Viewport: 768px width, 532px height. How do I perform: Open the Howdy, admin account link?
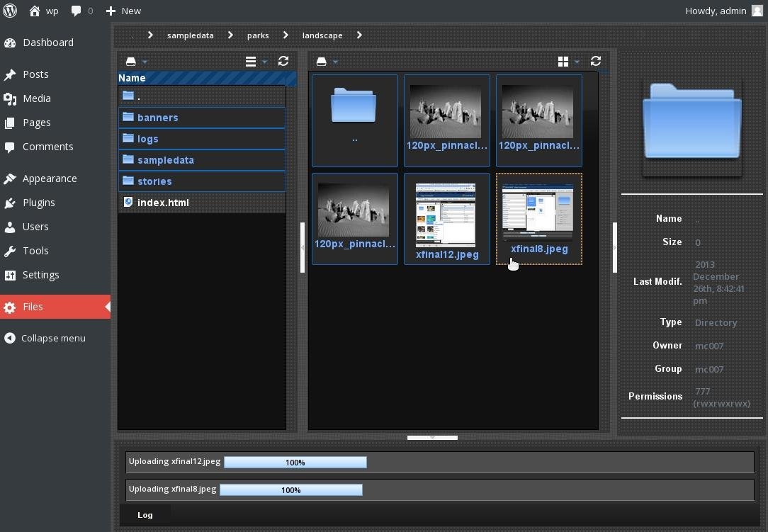tap(717, 11)
